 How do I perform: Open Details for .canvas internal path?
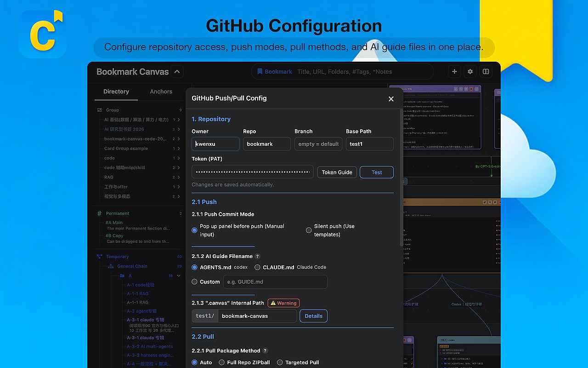[314, 316]
